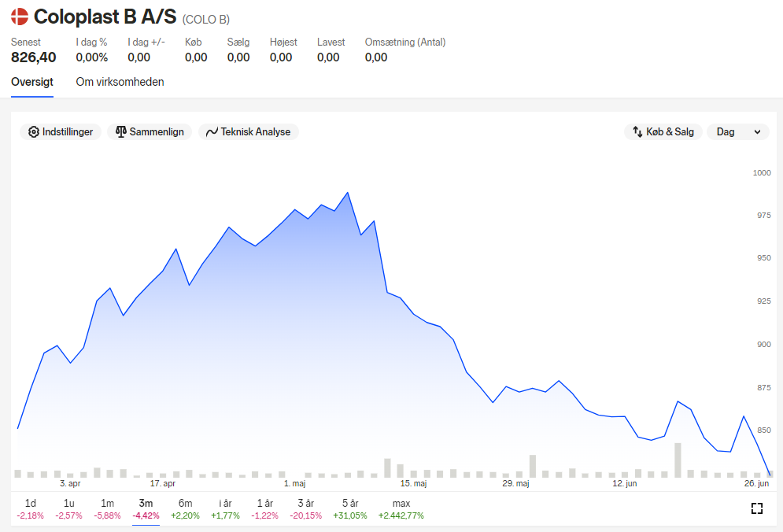Click the 26. jun date label
This screenshot has width=783, height=532.
(756, 483)
